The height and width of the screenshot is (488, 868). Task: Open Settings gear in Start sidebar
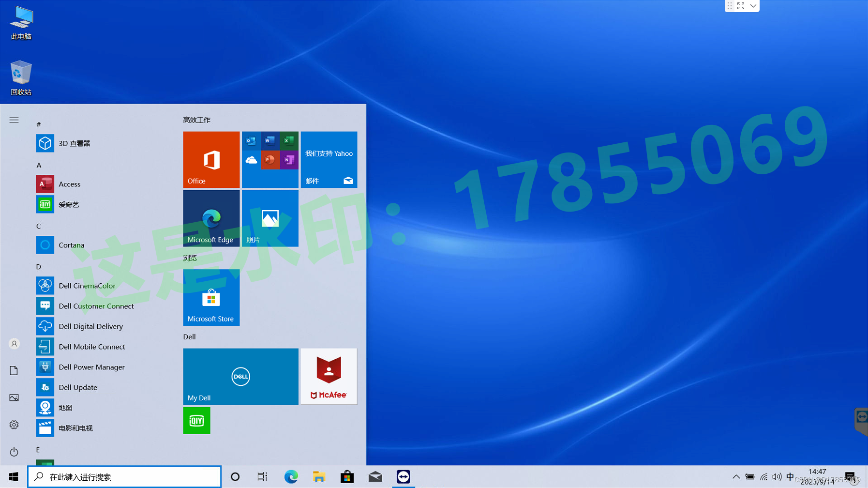tap(14, 425)
